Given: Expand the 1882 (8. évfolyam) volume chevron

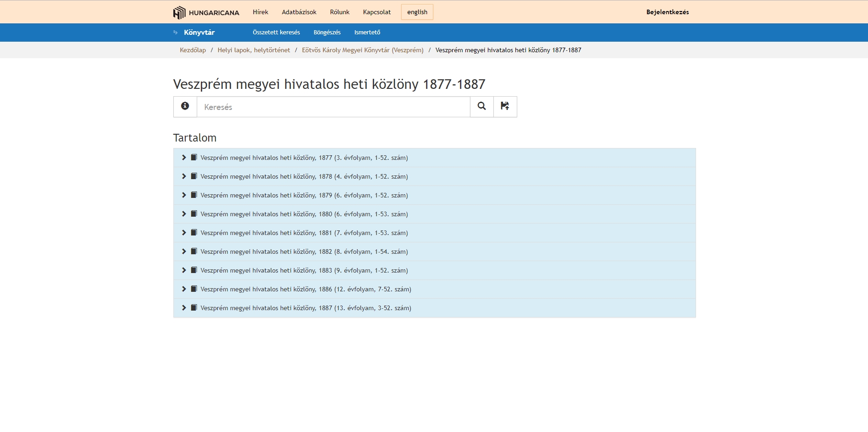Looking at the screenshot, I should [x=184, y=252].
